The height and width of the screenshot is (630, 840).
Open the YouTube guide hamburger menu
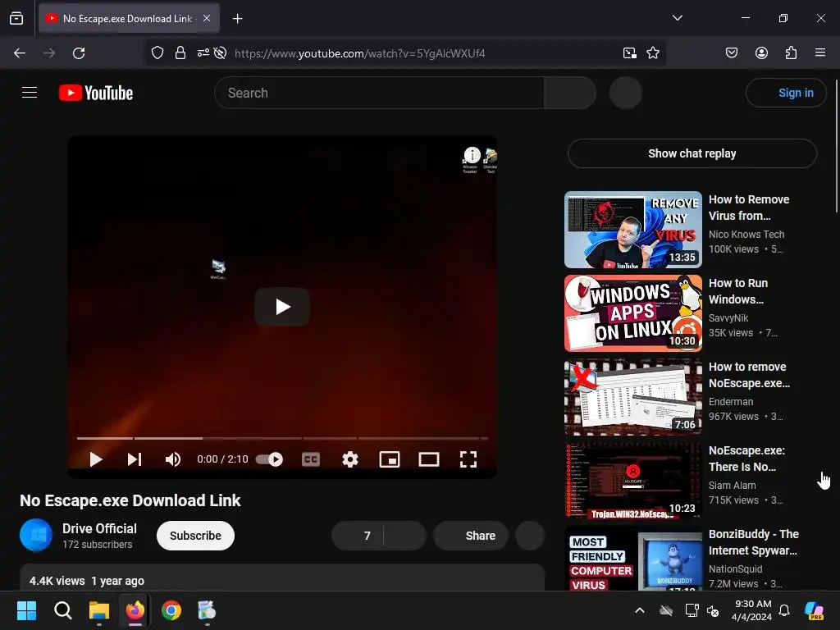point(30,93)
